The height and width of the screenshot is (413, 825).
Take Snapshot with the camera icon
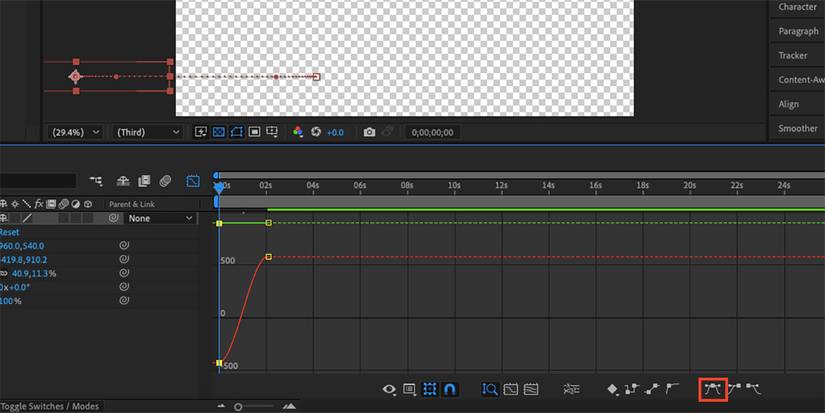tap(369, 132)
